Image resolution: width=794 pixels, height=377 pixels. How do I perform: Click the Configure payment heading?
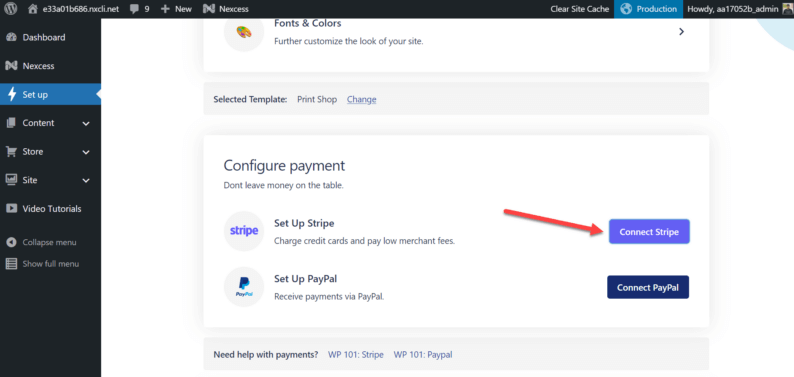point(284,165)
